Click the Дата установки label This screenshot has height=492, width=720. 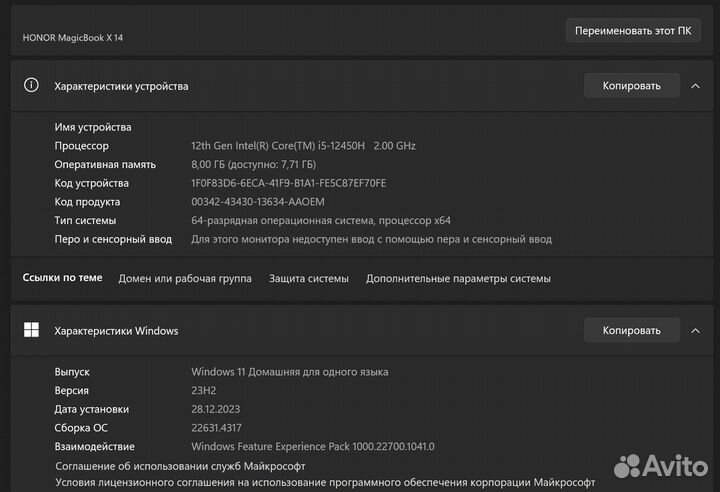tap(91, 409)
